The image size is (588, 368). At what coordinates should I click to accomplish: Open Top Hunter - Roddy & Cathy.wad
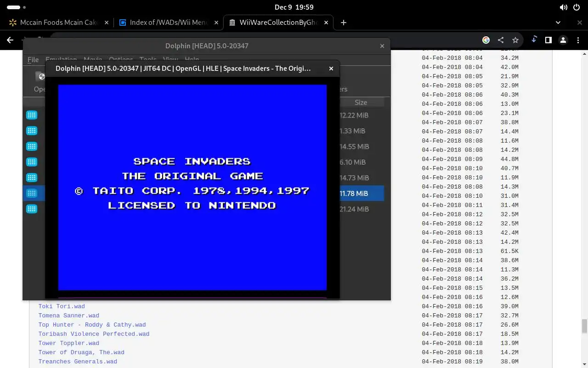[92, 325]
